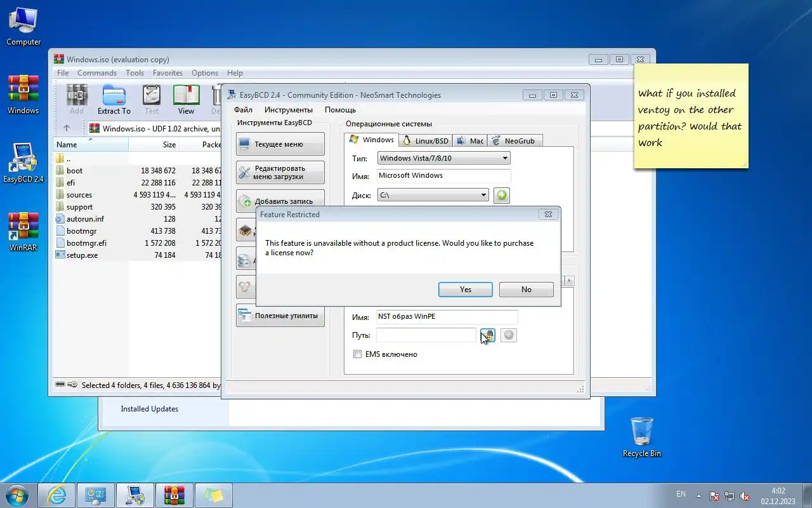Switch to the Mac tab
This screenshot has height=508, width=812.
pyautogui.click(x=470, y=141)
